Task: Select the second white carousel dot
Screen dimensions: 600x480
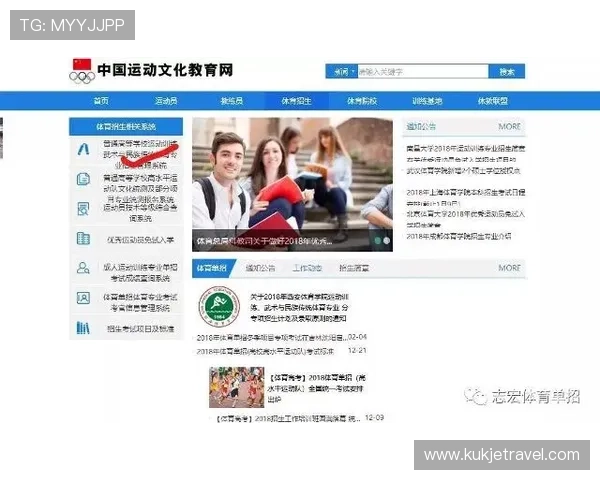Action: (x=386, y=241)
